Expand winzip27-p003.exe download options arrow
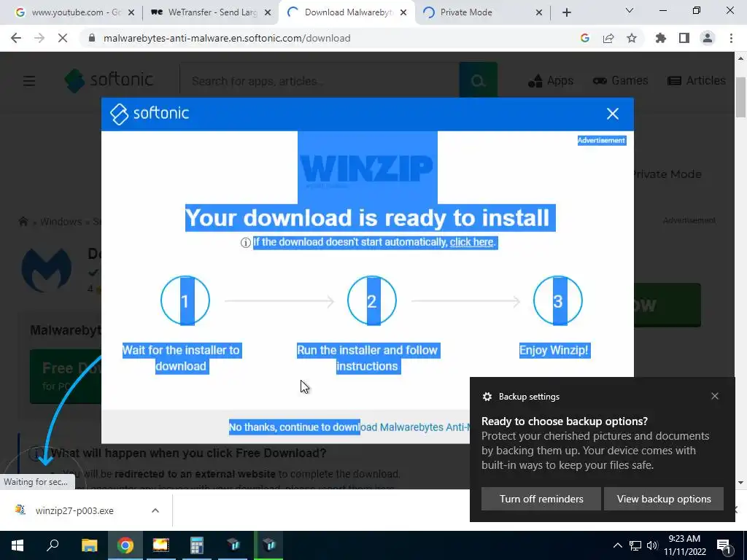 [155, 510]
